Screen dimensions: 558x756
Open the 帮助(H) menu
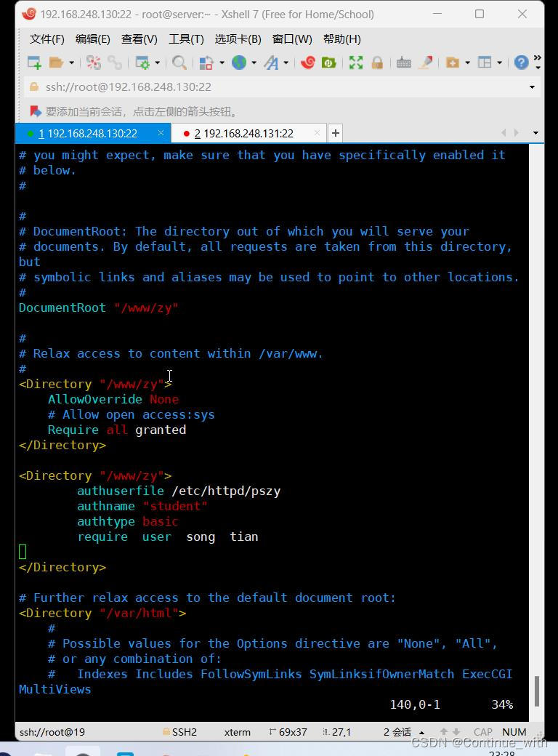[342, 39]
